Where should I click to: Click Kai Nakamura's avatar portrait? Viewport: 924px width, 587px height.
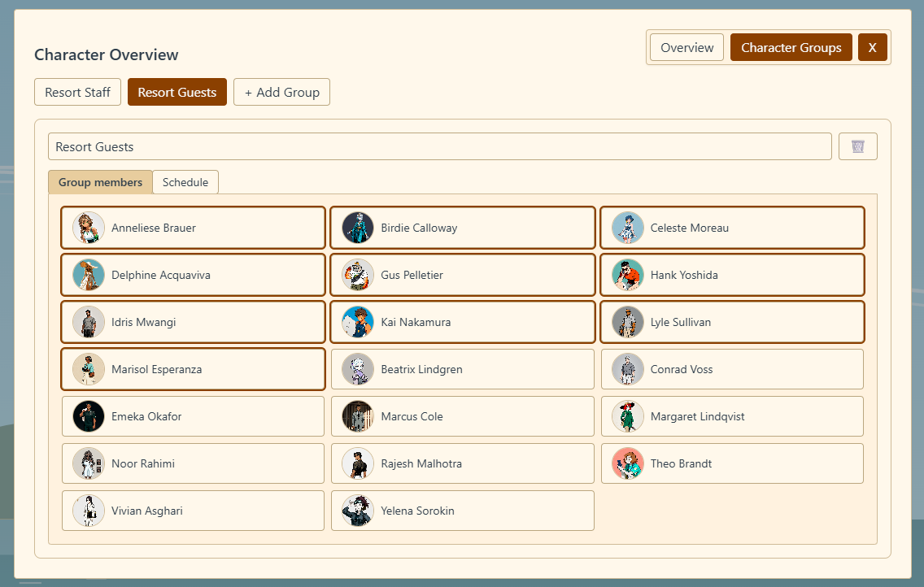point(358,322)
